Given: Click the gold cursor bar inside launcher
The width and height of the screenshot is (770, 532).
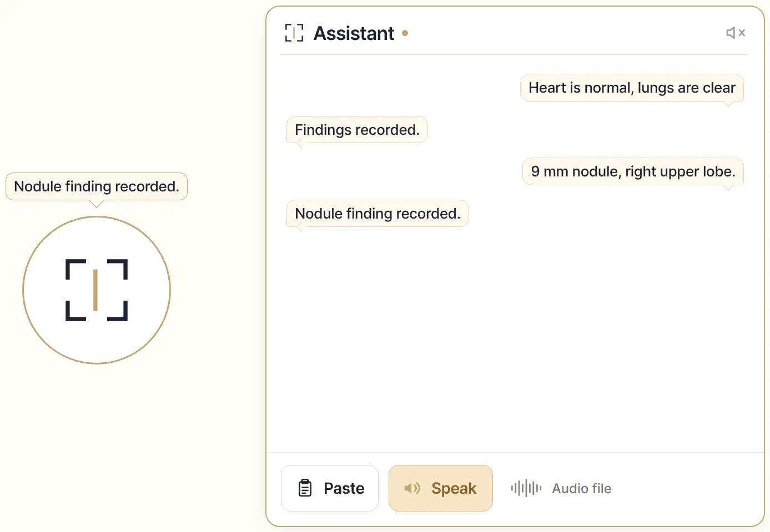Looking at the screenshot, I should coord(95,290).
